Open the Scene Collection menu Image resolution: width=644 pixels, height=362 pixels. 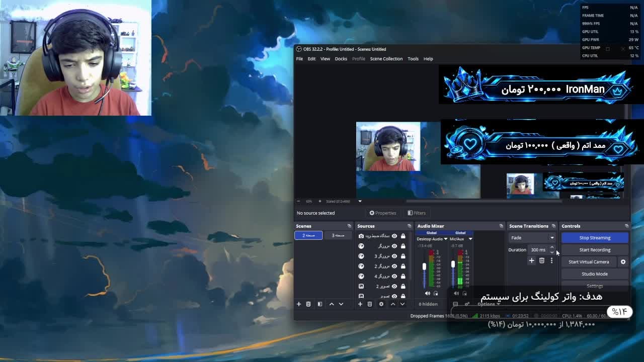click(x=386, y=59)
